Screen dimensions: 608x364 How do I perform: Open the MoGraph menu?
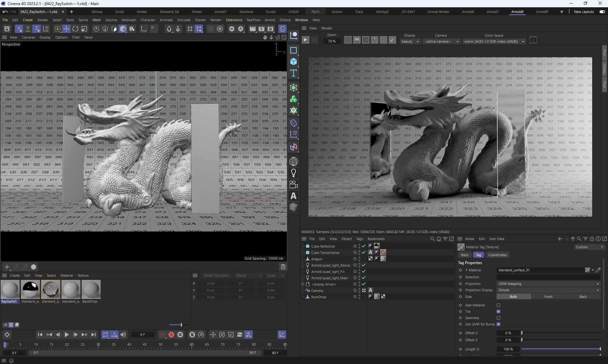129,20
